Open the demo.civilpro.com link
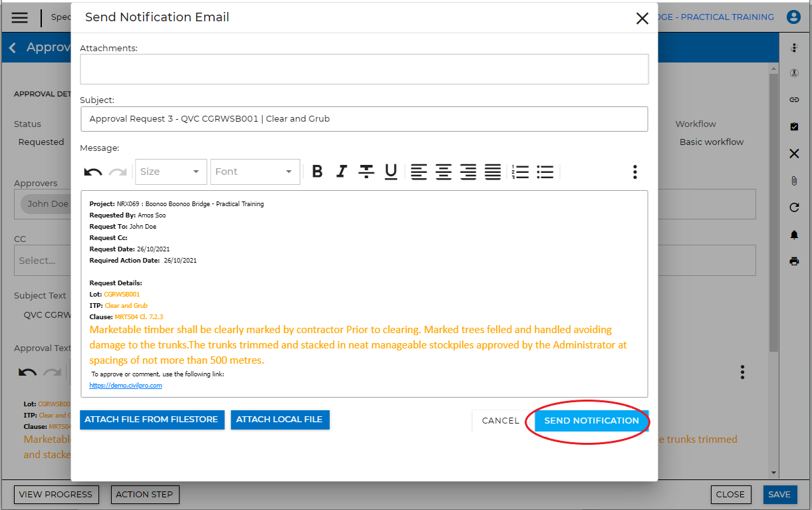The height and width of the screenshot is (510, 812). pos(126,386)
